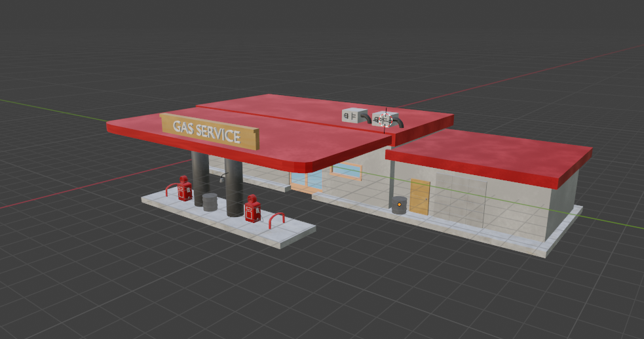644x339 pixels.
Task: Select the right canopy support pillar
Action: point(234,187)
